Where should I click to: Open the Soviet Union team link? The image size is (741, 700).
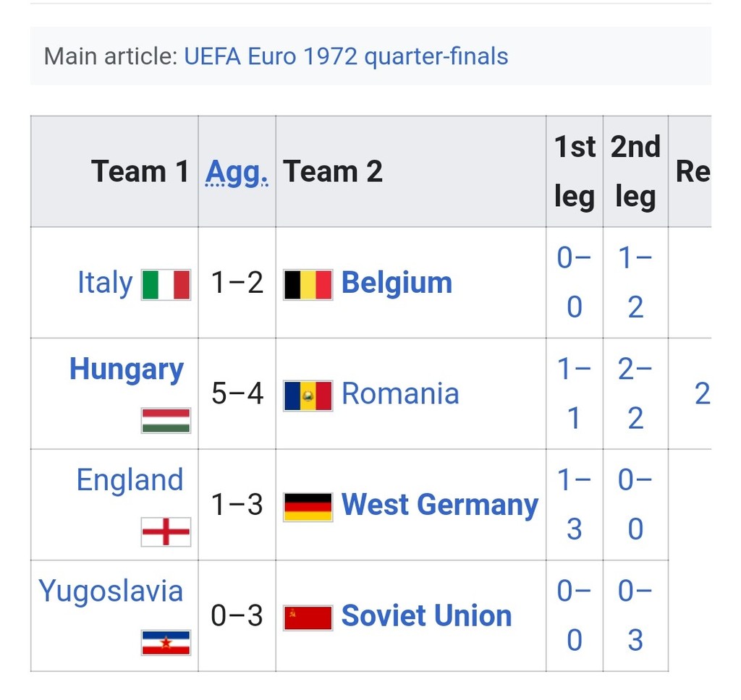pyautogui.click(x=426, y=616)
